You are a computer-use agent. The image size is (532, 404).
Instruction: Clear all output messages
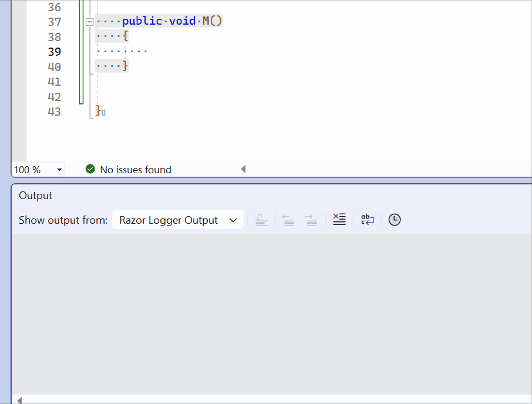coord(339,220)
